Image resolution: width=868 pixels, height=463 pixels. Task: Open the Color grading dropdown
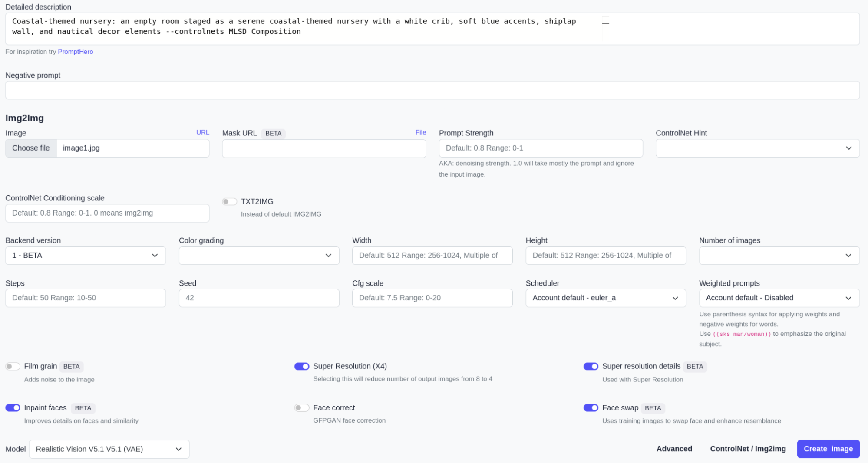259,256
